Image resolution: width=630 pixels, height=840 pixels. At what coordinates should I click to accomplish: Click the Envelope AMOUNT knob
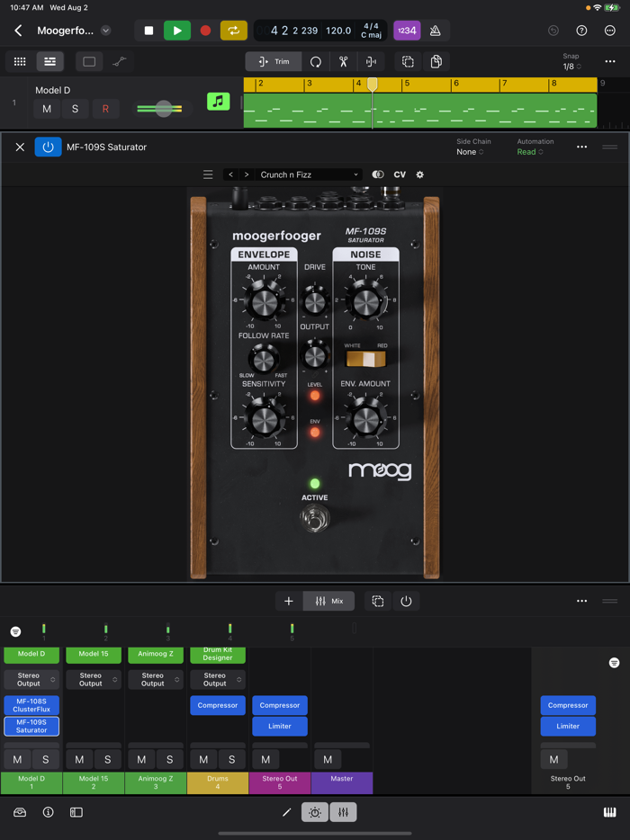point(264,301)
